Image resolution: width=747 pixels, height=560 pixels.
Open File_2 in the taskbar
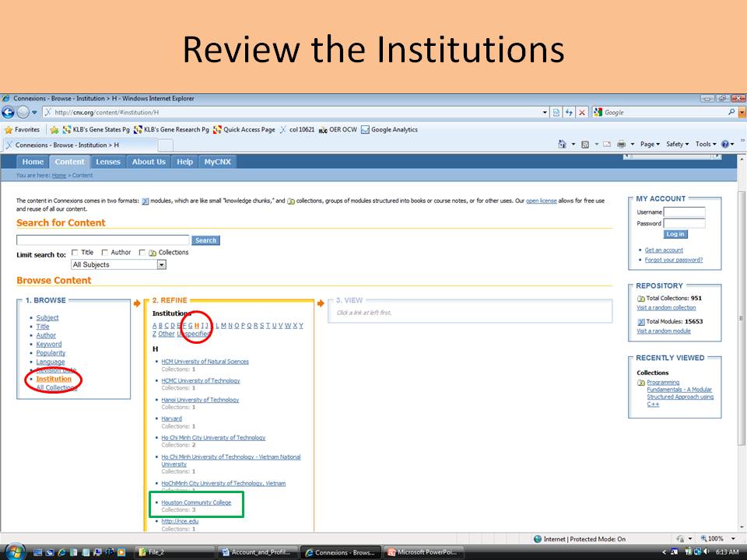tap(174, 552)
